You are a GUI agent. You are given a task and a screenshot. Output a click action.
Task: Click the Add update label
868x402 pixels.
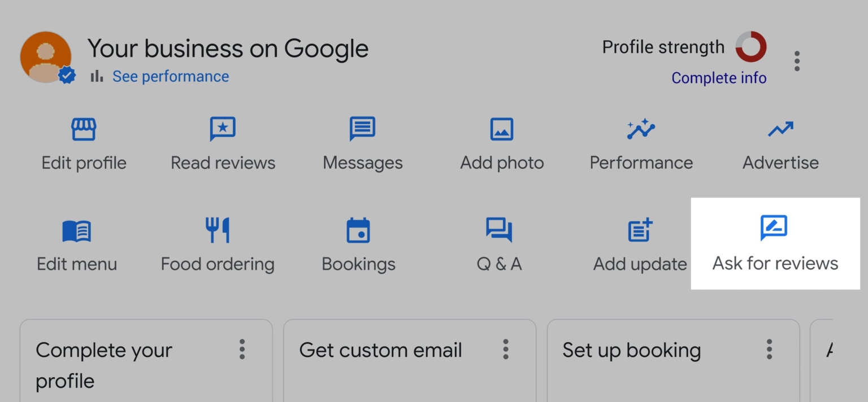pos(640,264)
